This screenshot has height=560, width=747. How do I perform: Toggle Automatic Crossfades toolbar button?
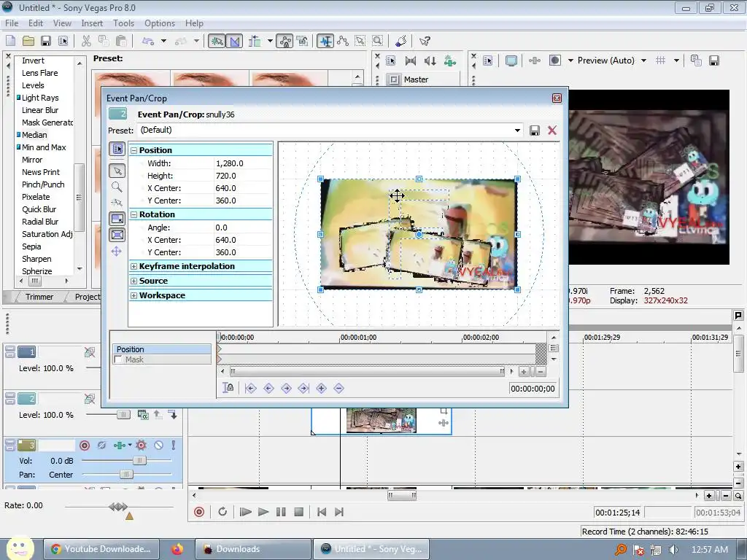(x=235, y=41)
